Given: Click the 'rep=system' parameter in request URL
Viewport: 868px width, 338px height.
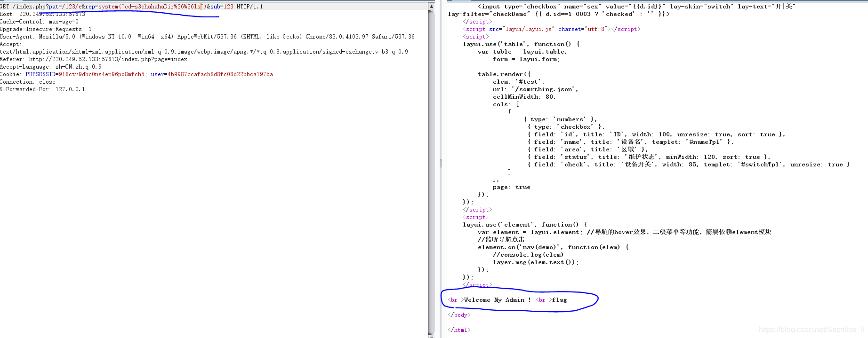Looking at the screenshot, I should pyautogui.click(x=102, y=7).
